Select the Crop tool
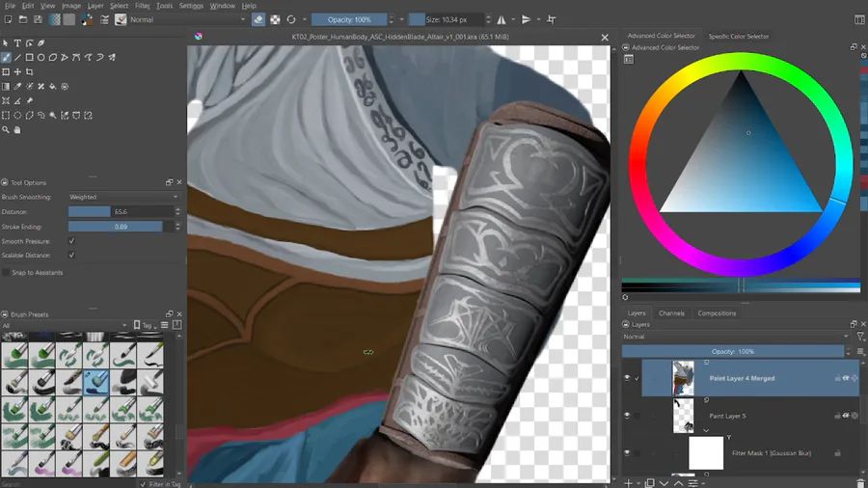 (x=29, y=72)
